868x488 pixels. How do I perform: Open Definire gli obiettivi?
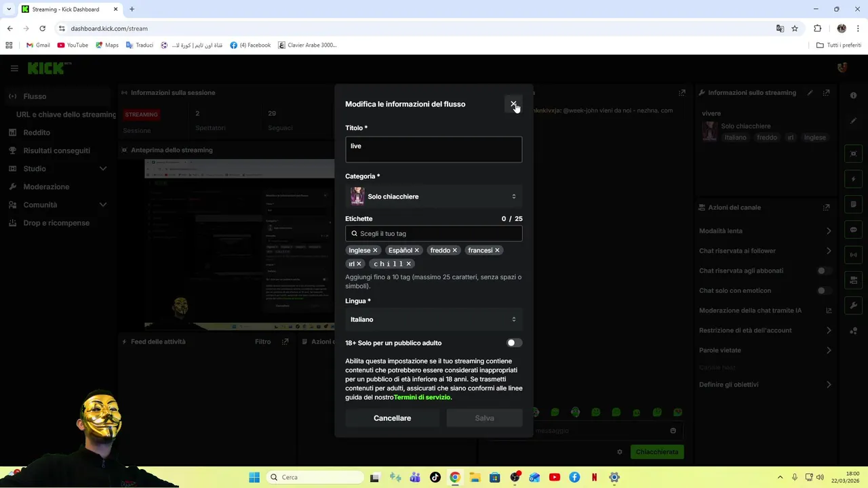[x=766, y=385]
